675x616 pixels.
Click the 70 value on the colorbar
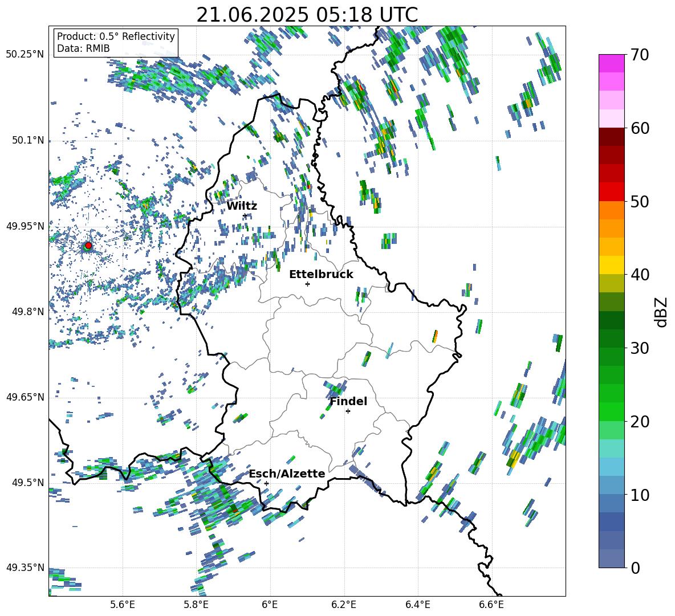click(640, 55)
